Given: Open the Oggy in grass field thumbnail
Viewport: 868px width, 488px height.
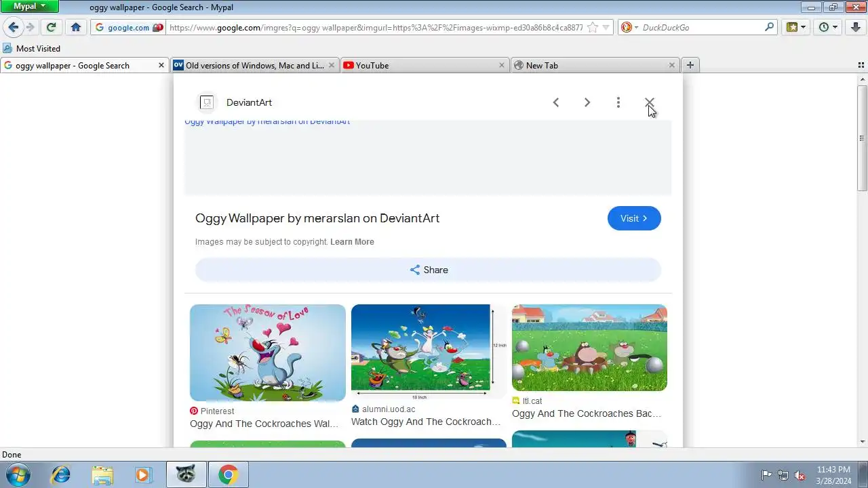Looking at the screenshot, I should (x=589, y=348).
